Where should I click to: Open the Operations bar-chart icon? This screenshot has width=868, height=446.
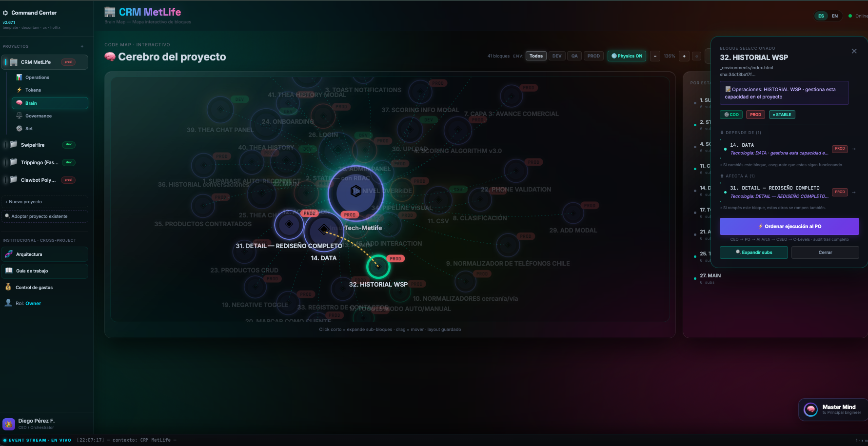pyautogui.click(x=19, y=78)
